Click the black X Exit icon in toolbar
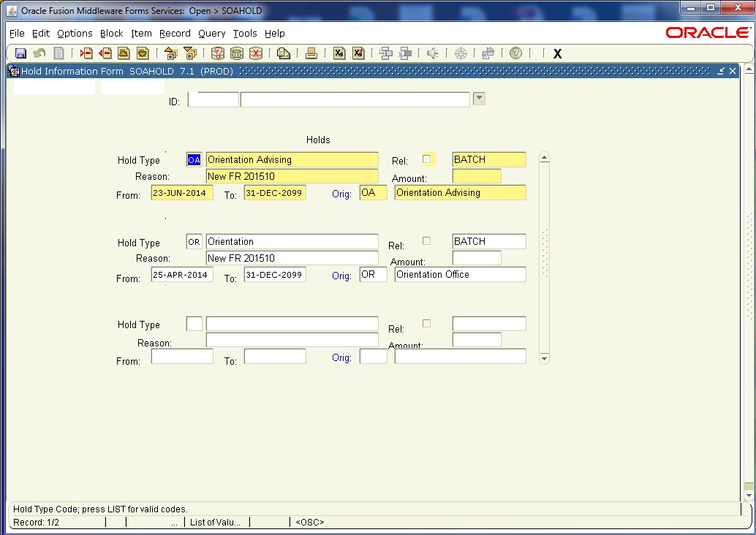 (x=557, y=53)
